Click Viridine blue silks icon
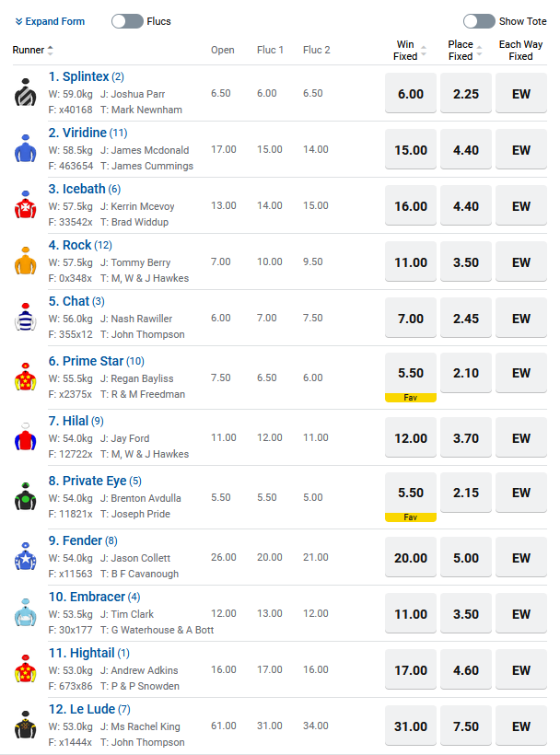 [x=25, y=149]
